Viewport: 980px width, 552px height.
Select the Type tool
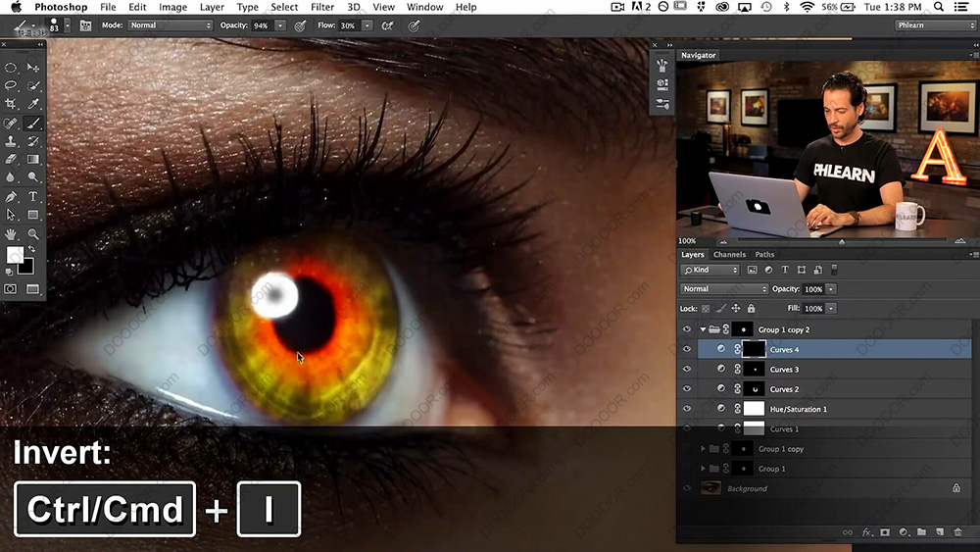(x=33, y=196)
